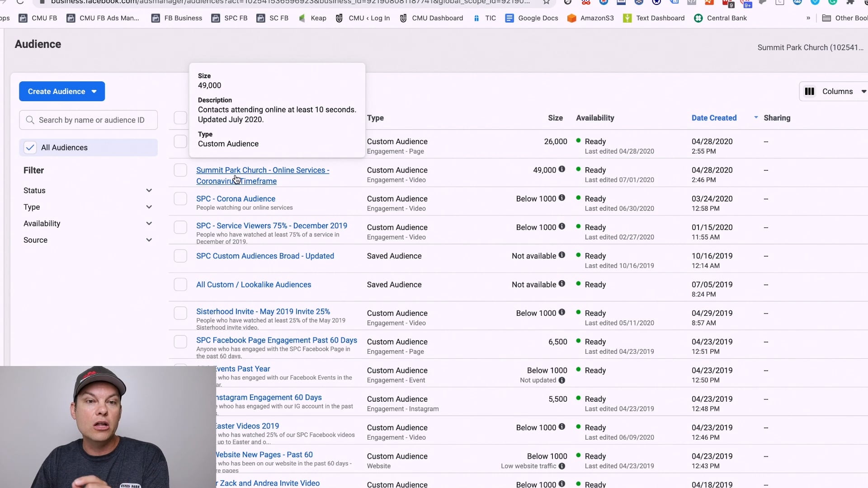This screenshot has width=868, height=488.
Task: Select the SPC - Corona Audience checkbox
Action: [180, 199]
